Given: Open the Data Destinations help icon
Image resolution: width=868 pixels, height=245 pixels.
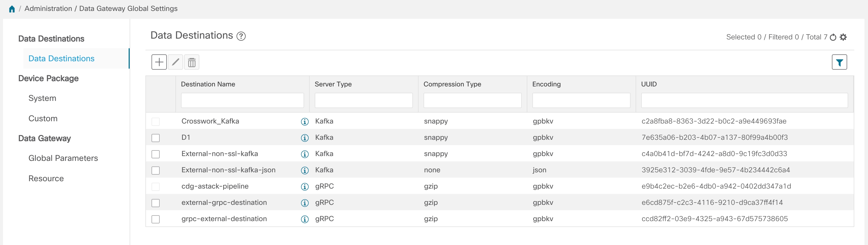Looking at the screenshot, I should point(241,36).
